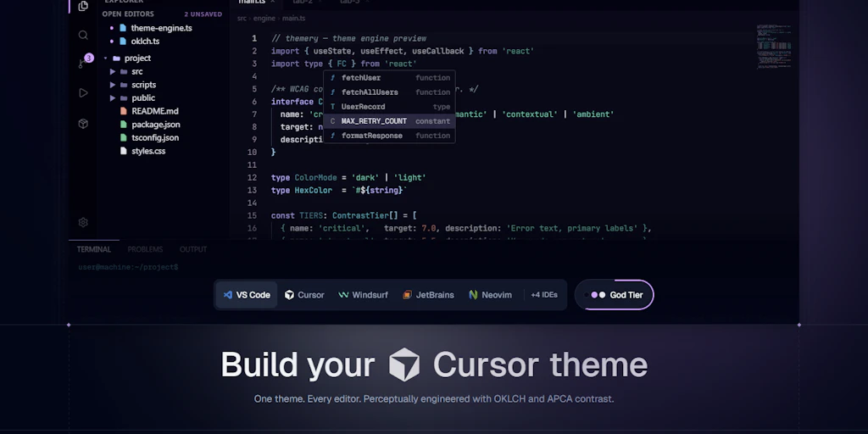868x434 pixels.
Task: Choose fetchUser from autocomplete list
Action: coord(389,78)
